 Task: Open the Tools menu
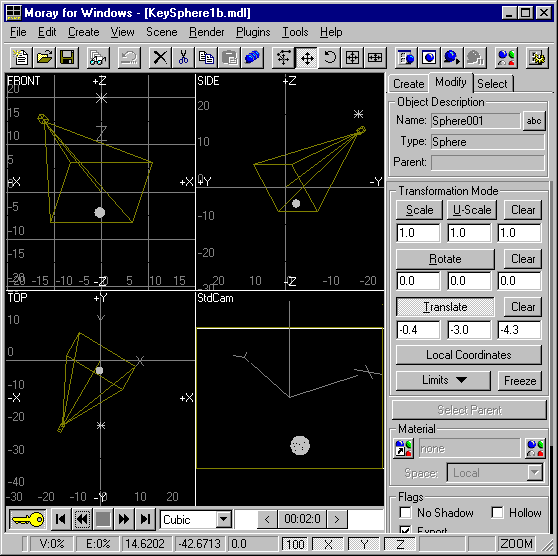(295, 32)
